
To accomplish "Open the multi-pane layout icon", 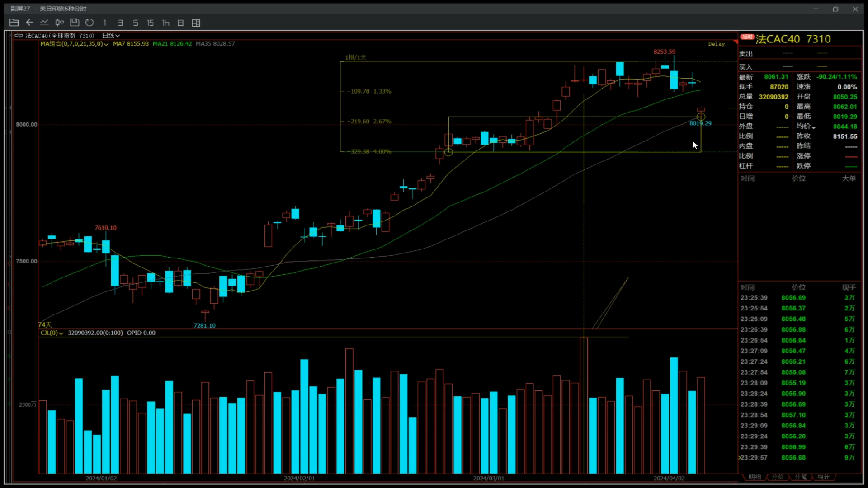I will (x=196, y=23).
